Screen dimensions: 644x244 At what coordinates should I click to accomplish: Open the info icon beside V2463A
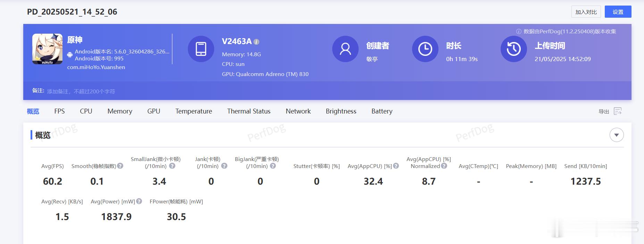click(256, 42)
